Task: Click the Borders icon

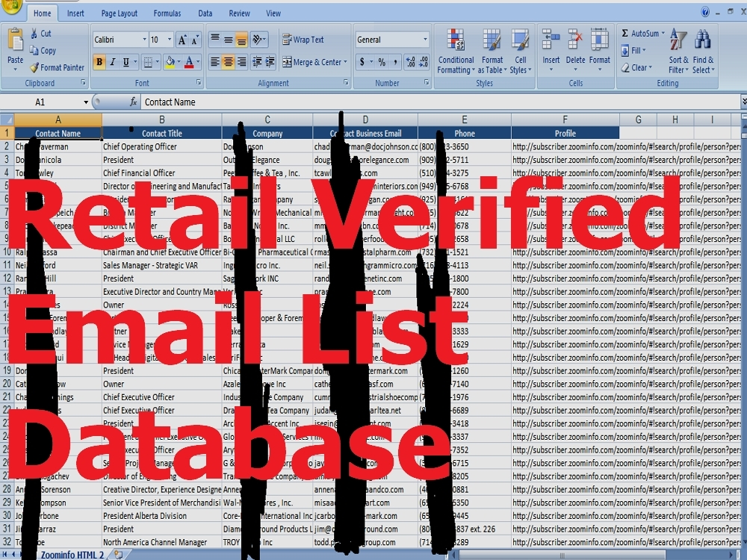Action: pyautogui.click(x=148, y=62)
